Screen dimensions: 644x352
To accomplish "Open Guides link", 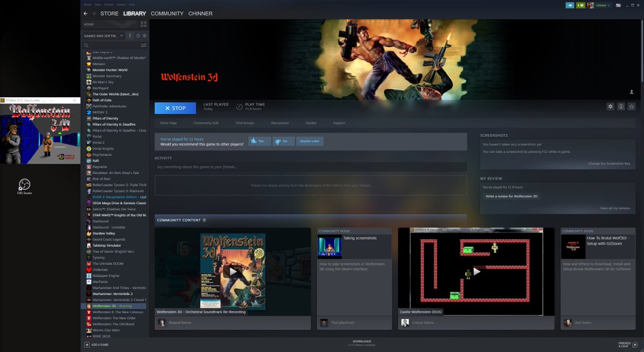I will point(311,123).
